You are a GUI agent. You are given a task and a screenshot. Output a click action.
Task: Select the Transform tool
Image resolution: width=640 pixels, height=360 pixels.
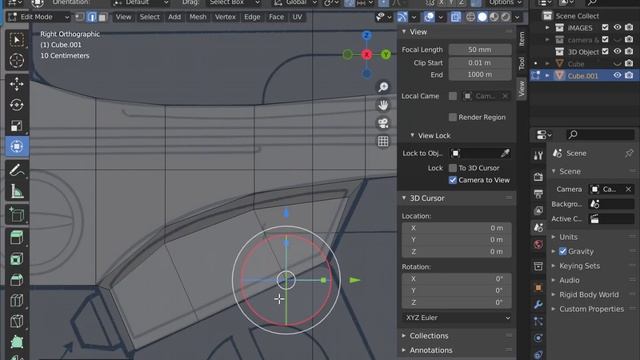[x=17, y=147]
